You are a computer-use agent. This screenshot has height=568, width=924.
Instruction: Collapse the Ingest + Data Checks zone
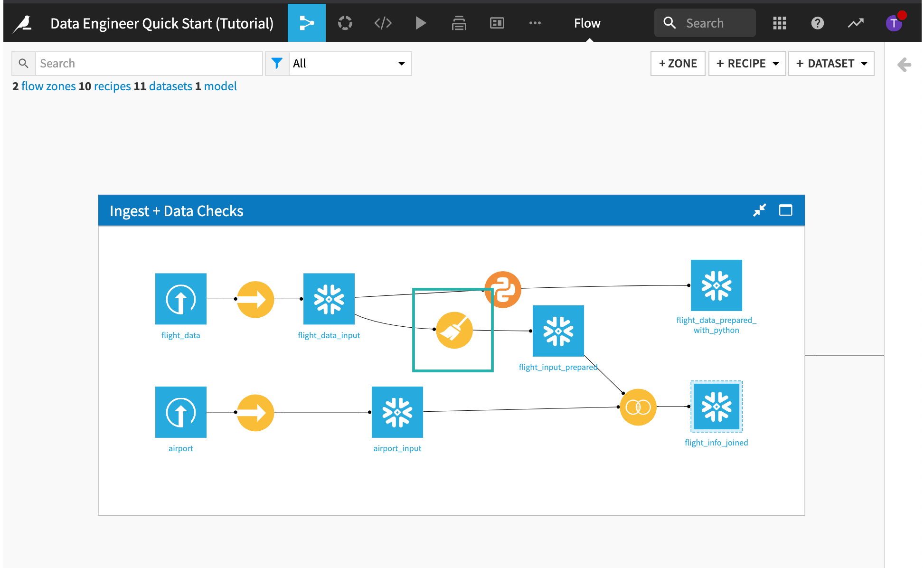[758, 210]
